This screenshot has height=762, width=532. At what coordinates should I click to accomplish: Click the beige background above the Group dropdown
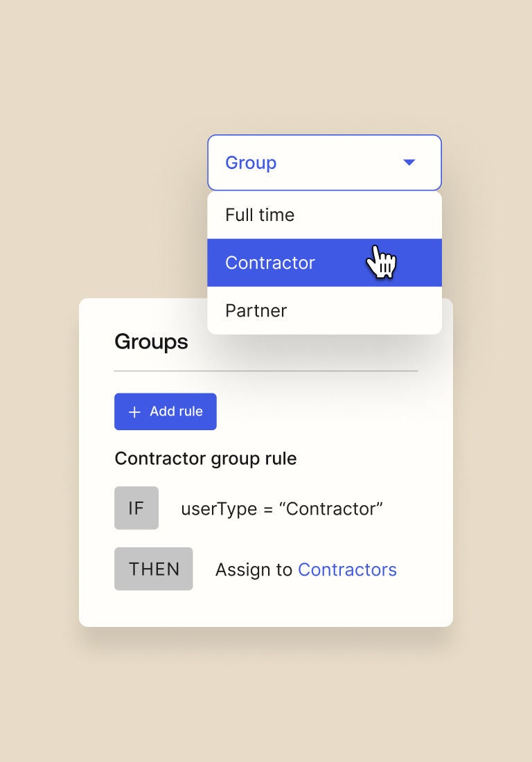point(324,83)
